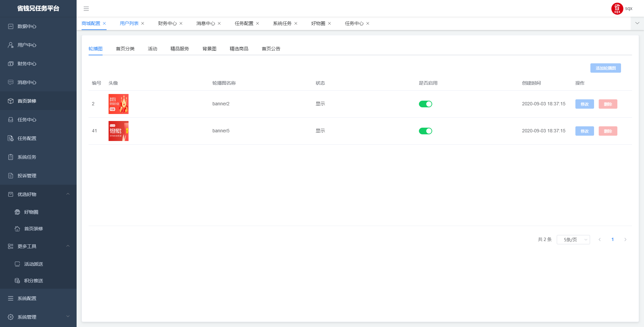Open the tabs overflow dropdown arrow
Image resolution: width=644 pixels, height=327 pixels.
coord(637,23)
